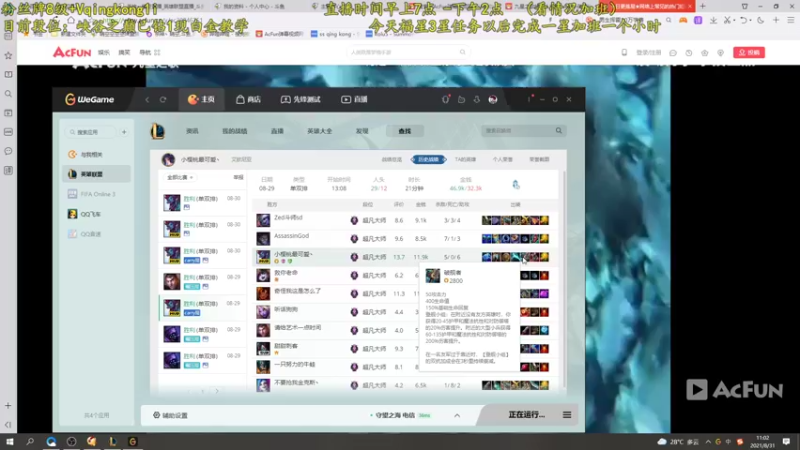Open the first 08-30 victory match

click(x=203, y=203)
